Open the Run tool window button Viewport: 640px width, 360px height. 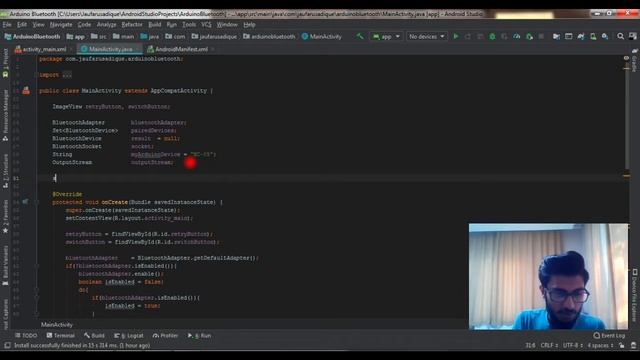(200, 336)
